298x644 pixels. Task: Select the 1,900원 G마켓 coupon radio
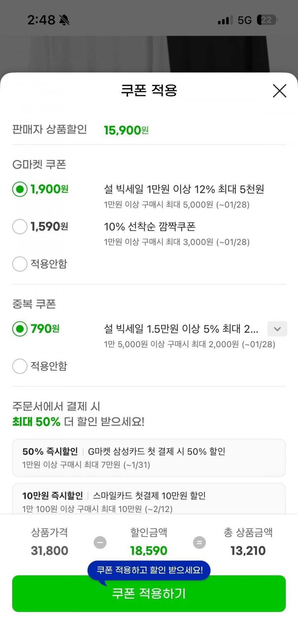(x=20, y=189)
